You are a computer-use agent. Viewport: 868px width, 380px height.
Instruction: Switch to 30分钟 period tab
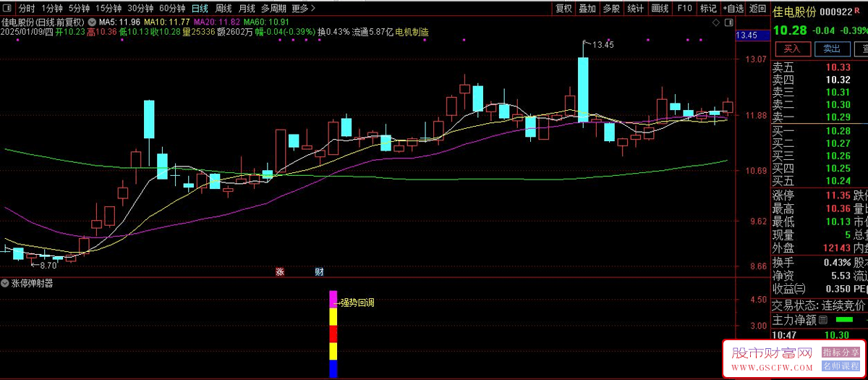tap(140, 9)
